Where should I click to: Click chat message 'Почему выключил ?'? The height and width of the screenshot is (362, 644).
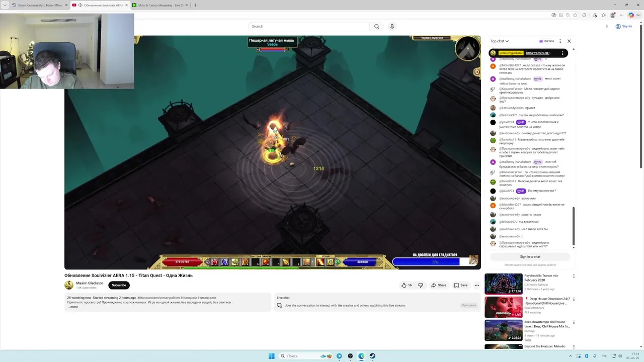542,191
